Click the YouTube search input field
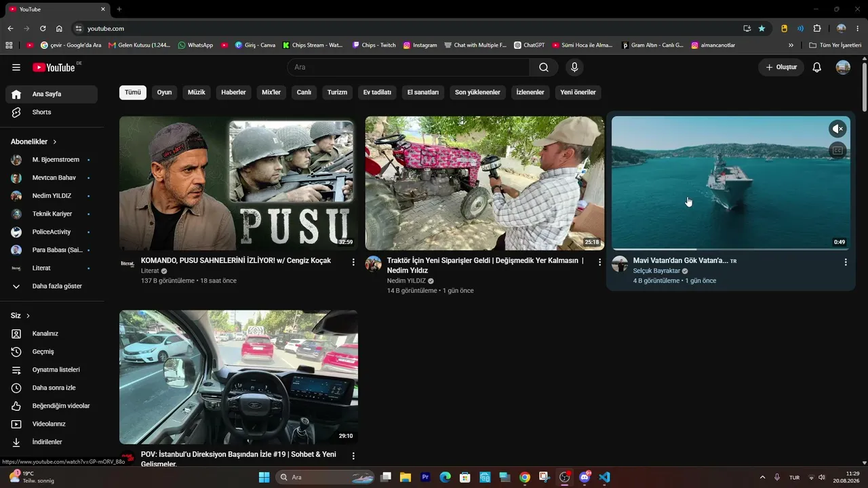The image size is (868, 488). pyautogui.click(x=408, y=67)
